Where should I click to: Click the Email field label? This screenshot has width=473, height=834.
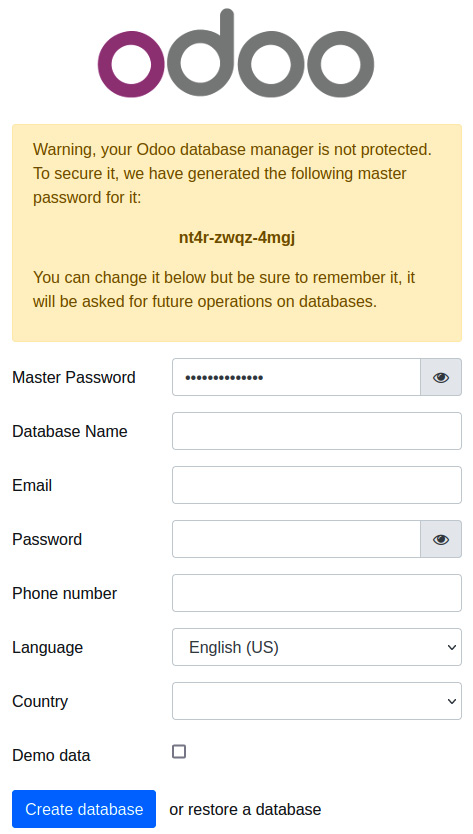coord(32,485)
